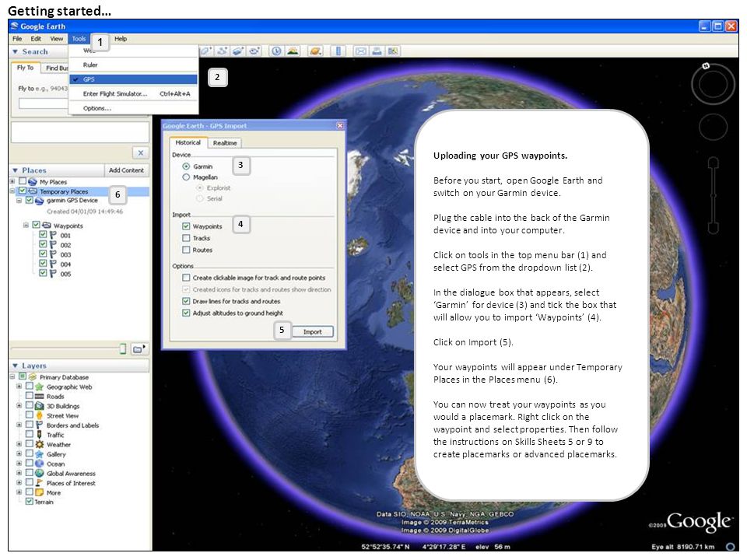Collapse the garmin GPS Device node
The image size is (747, 560).
pyautogui.click(x=19, y=201)
